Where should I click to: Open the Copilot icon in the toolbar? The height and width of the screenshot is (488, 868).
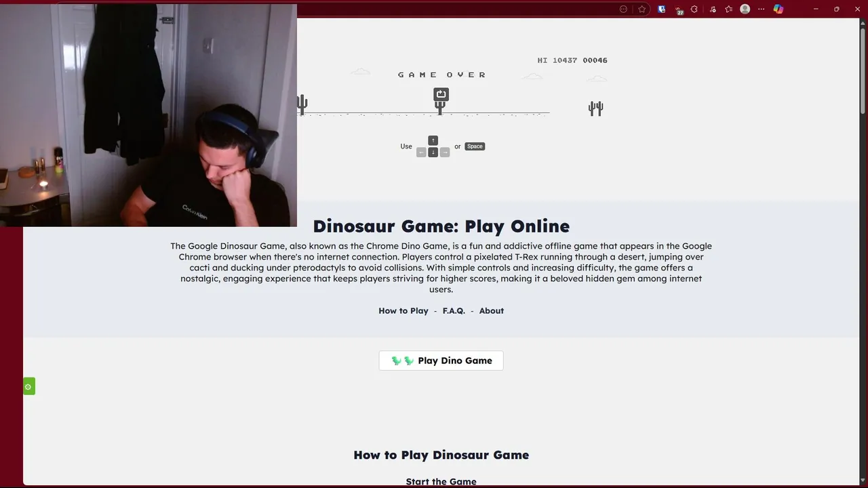tap(778, 9)
